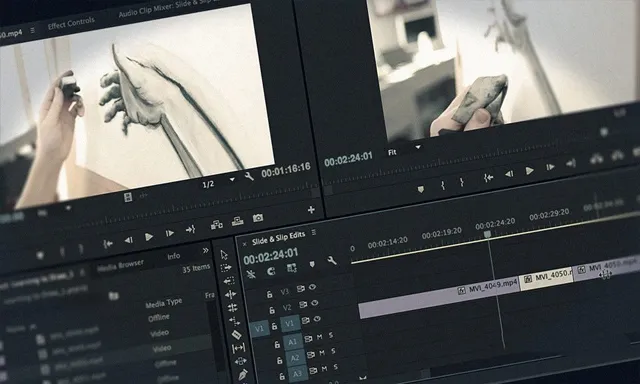Select the Slide tool
This screenshot has width=640, height=384.
[x=240, y=361]
